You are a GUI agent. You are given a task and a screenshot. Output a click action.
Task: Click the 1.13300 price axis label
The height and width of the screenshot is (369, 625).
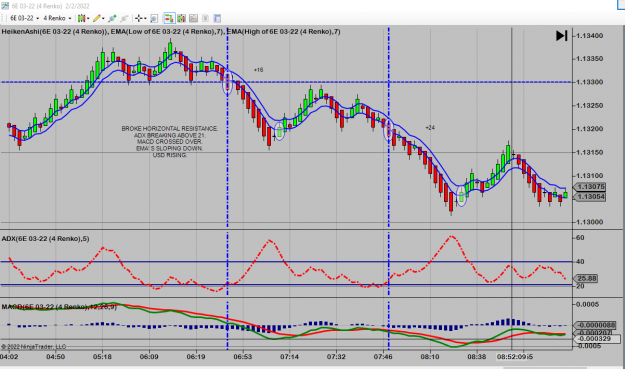[590, 82]
